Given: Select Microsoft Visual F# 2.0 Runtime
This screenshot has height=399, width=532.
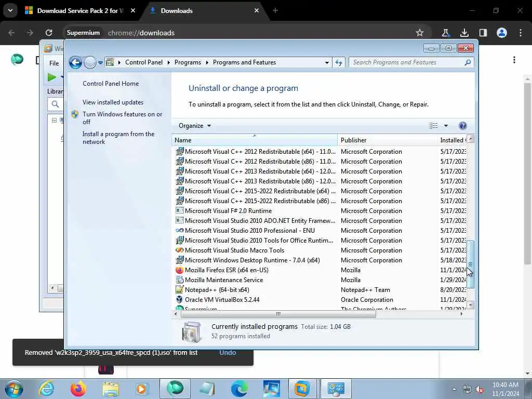Looking at the screenshot, I should 319,211.
